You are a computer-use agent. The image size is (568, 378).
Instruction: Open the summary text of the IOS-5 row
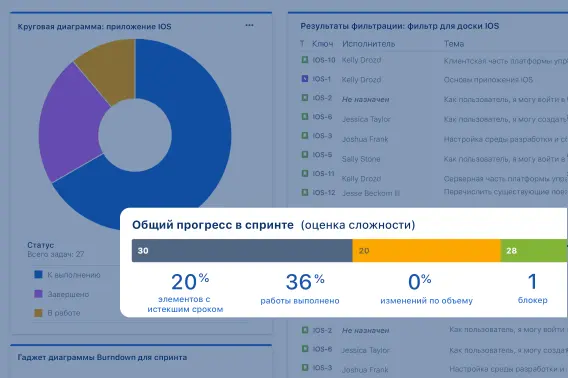(506, 159)
